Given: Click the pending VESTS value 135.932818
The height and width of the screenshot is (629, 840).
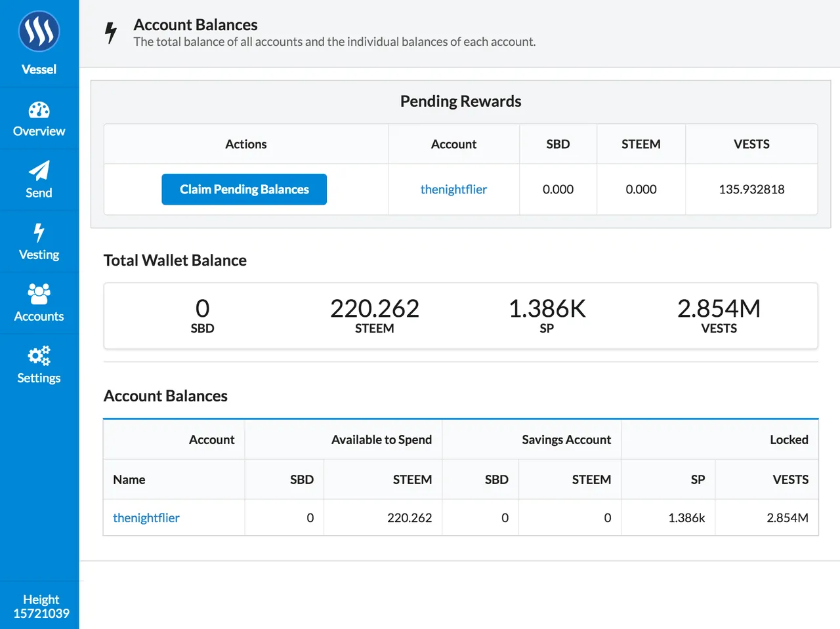Looking at the screenshot, I should click(751, 189).
